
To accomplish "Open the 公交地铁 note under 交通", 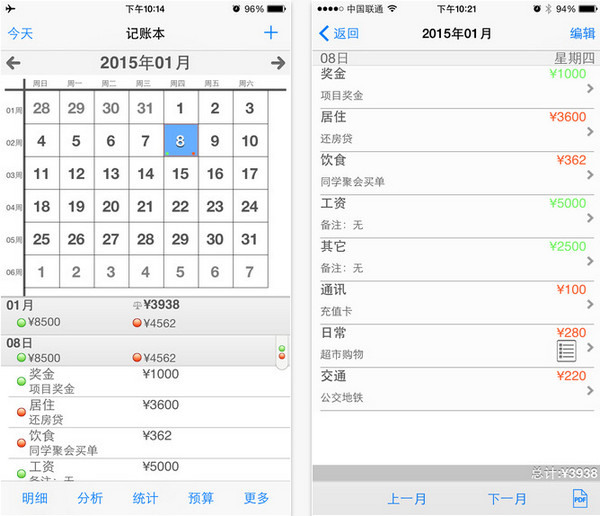I will pyautogui.click(x=342, y=398).
